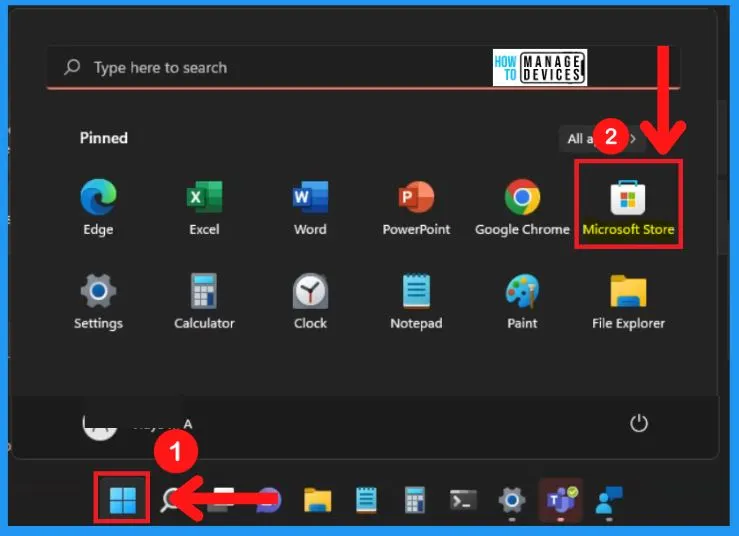Open the All apps list
739x536 pixels.
tap(602, 139)
